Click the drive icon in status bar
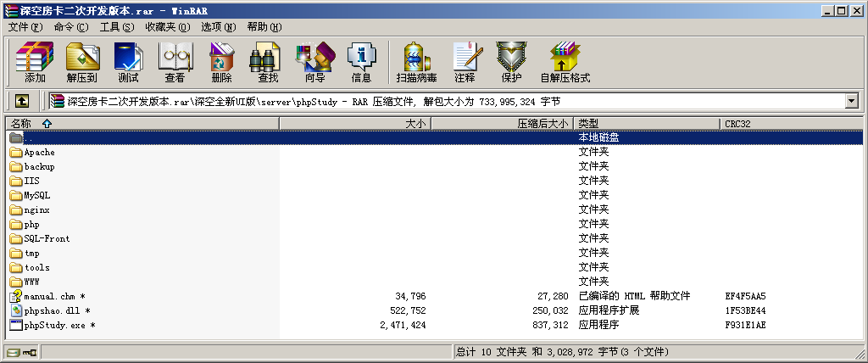The width and height of the screenshot is (868, 363). click(12, 352)
